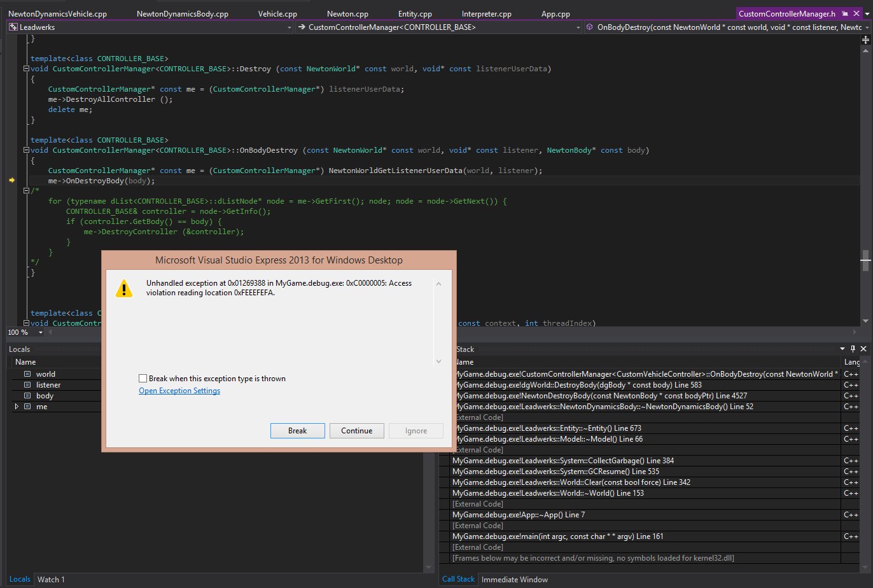This screenshot has height=588, width=873.
Task: Click the body variable icon in Locals
Action: (x=27, y=396)
